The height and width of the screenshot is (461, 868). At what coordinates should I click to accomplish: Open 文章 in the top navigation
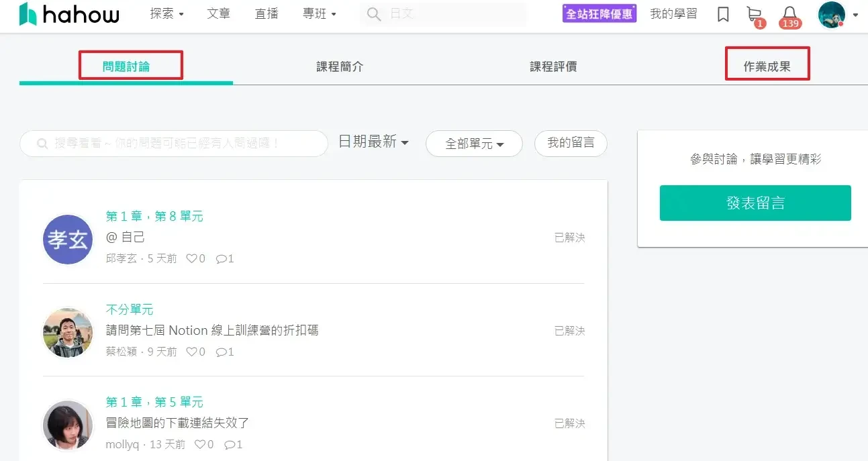click(x=219, y=13)
